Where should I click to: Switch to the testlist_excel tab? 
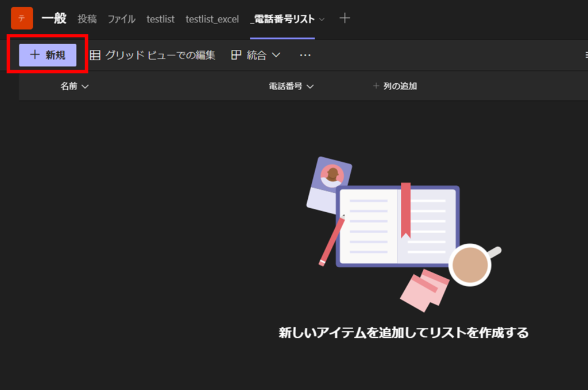coord(212,19)
